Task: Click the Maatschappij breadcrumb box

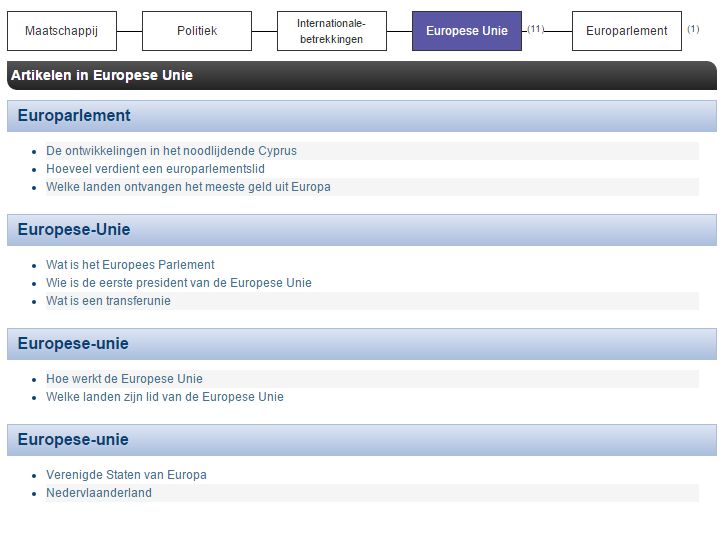Action: click(61, 31)
